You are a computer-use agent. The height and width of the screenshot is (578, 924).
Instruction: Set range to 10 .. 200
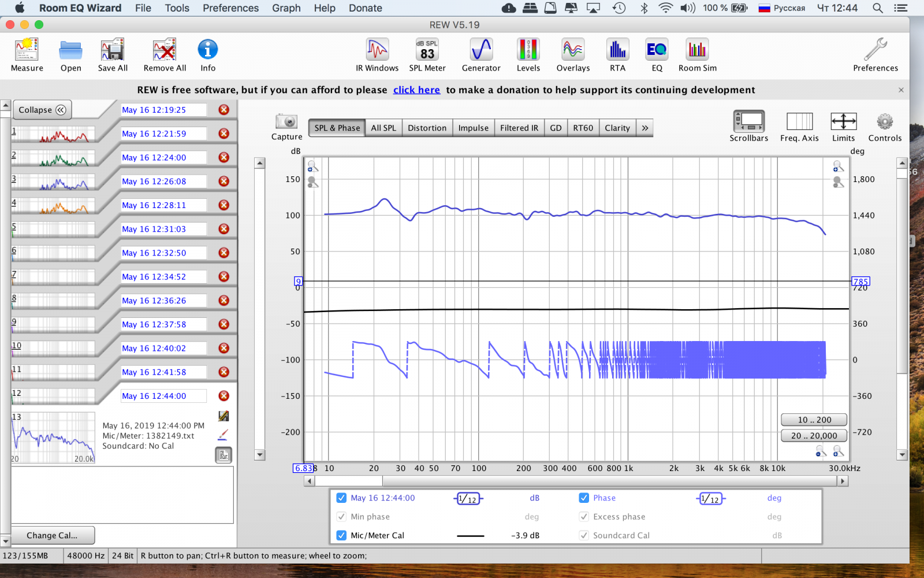(x=814, y=420)
